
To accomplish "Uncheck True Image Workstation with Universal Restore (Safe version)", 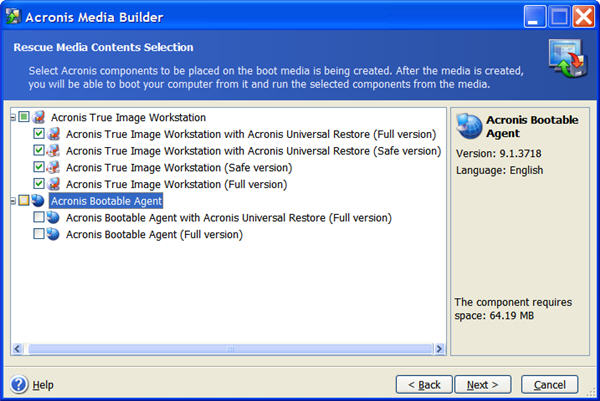I will point(39,150).
